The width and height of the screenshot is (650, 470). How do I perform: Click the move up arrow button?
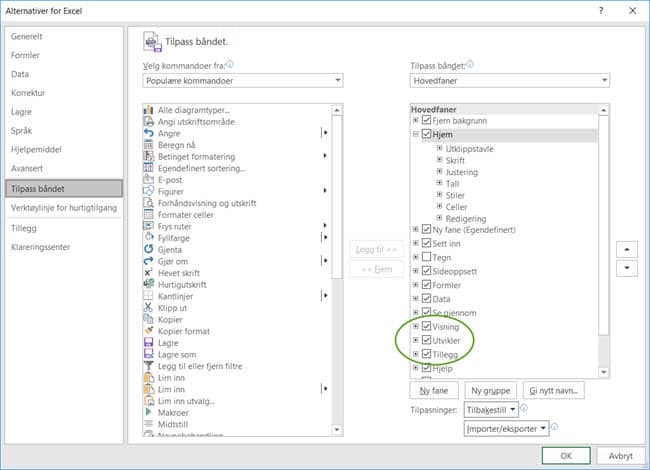click(x=626, y=248)
